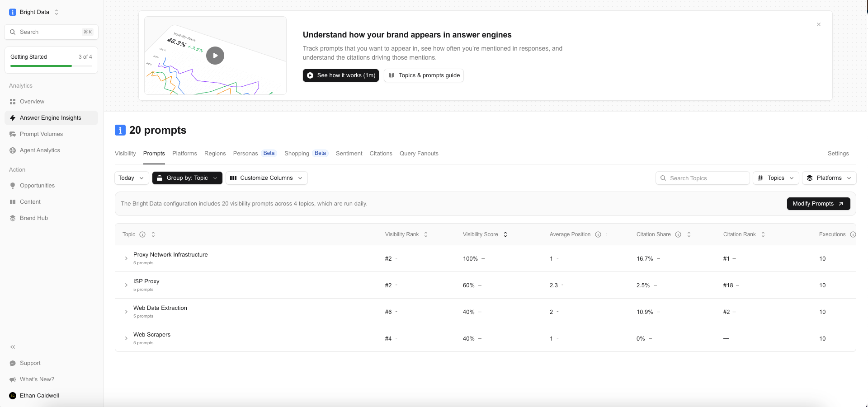Click the Prompt Volumes chat icon
868x407 pixels.
point(13,134)
